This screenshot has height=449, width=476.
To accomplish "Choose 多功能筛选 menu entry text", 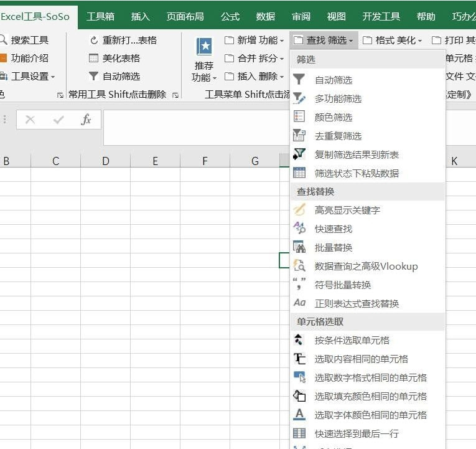I will click(338, 98).
